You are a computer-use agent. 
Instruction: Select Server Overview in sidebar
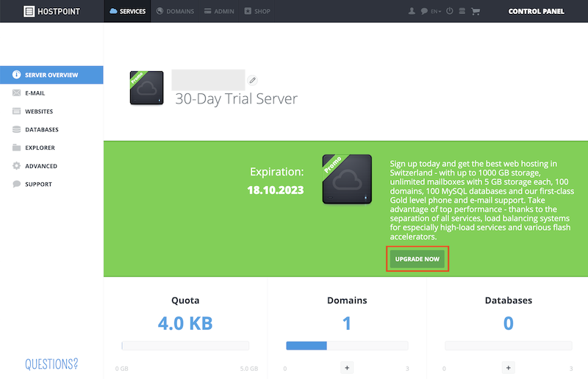click(51, 75)
